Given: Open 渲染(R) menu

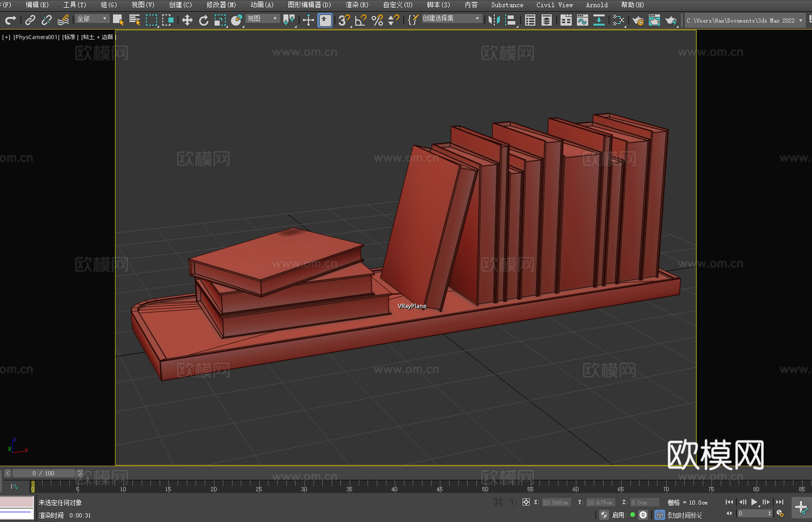Looking at the screenshot, I should 357,5.
